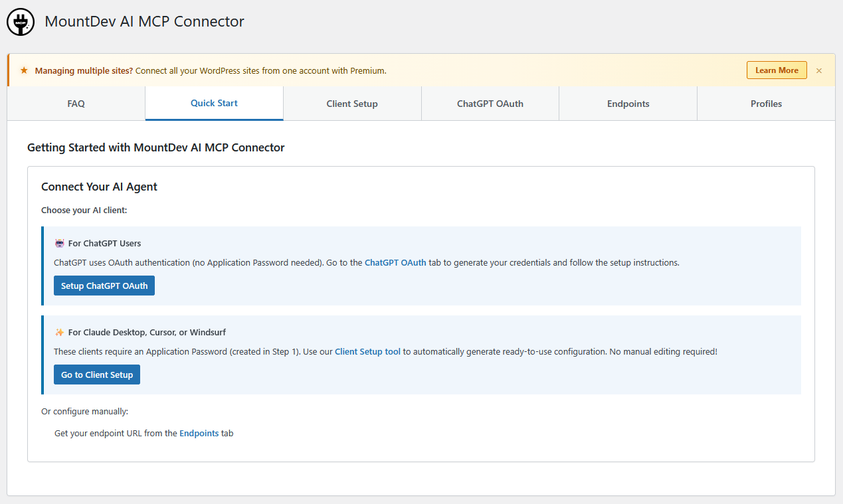Open the Endpoints tab
This screenshot has height=504, width=843.
628,104
